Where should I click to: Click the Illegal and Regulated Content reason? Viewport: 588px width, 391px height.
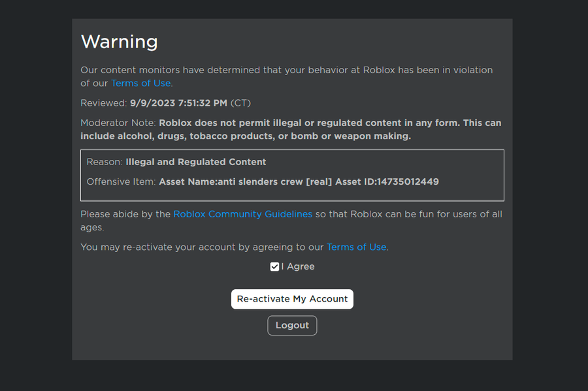coord(196,162)
